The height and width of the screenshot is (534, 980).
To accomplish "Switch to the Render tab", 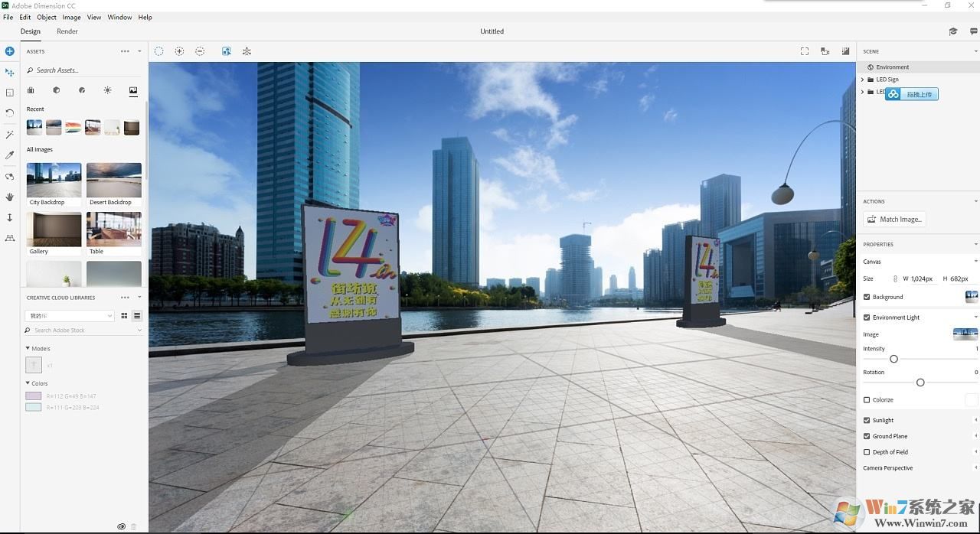I will (67, 31).
